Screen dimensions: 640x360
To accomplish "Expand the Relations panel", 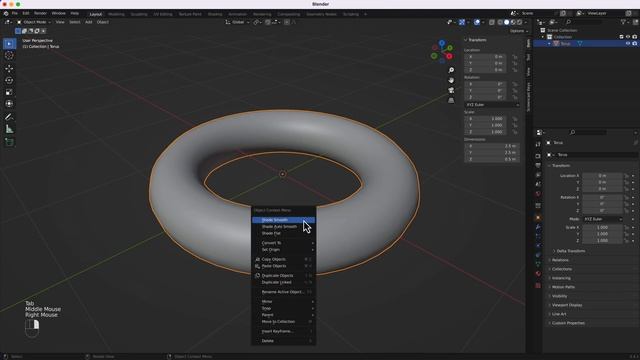I will 560,260.
